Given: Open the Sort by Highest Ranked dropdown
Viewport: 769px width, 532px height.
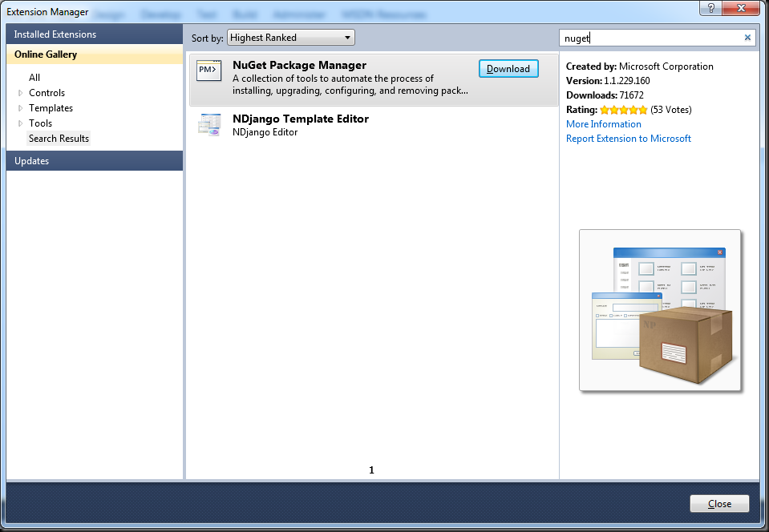Looking at the screenshot, I should 291,38.
